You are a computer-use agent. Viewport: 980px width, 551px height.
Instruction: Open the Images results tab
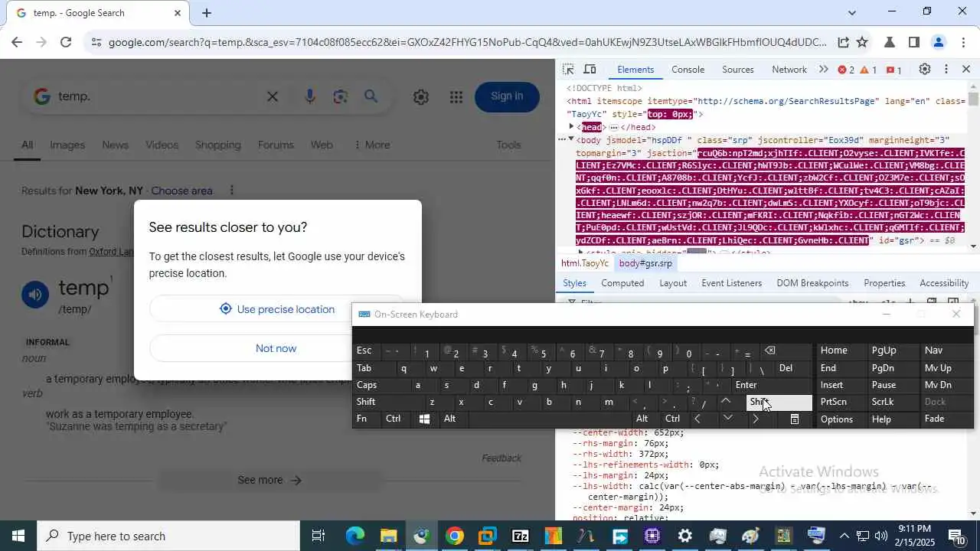click(67, 145)
